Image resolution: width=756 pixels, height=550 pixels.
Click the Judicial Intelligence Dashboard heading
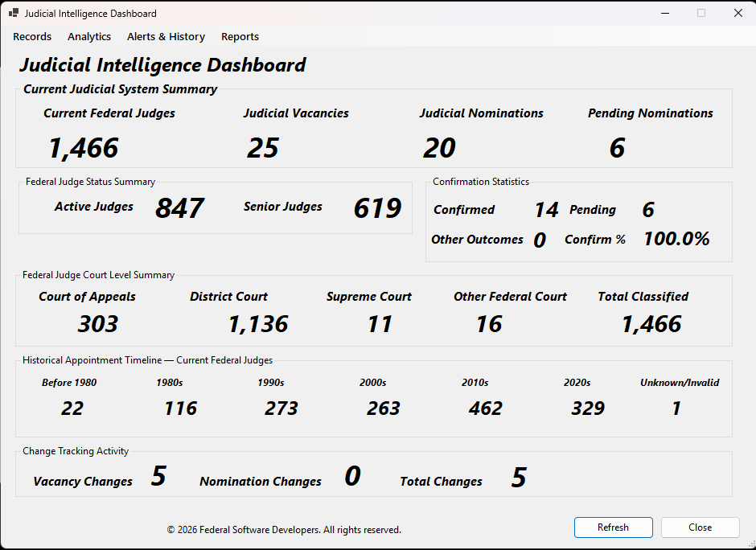pos(162,65)
